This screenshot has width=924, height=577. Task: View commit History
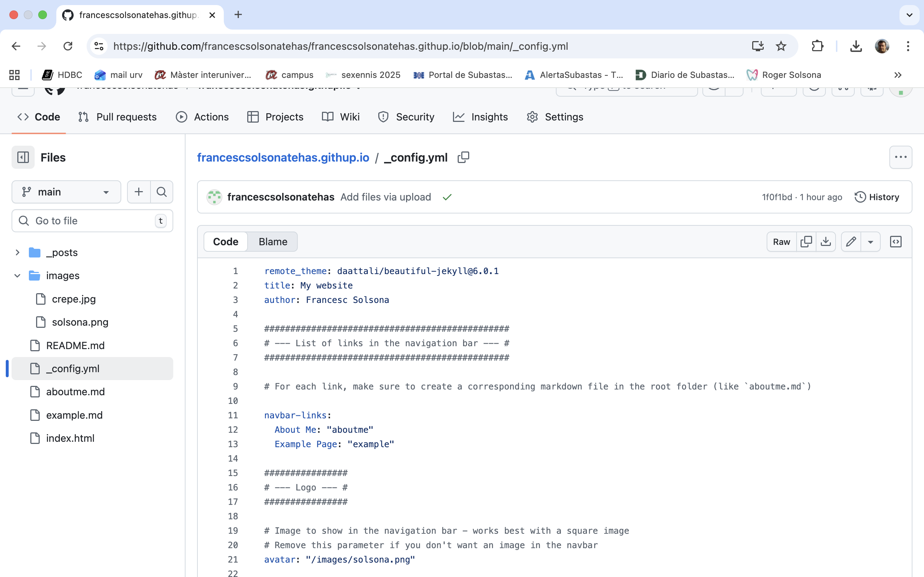[877, 197]
